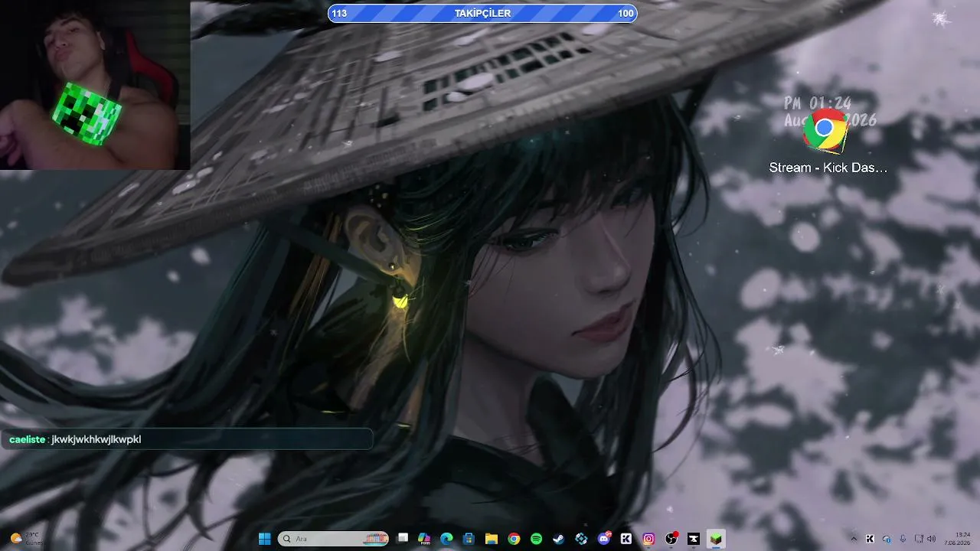Open the blue diamond-shaped app on the taskbar
Image resolution: width=980 pixels, height=551 pixels.
click(x=581, y=539)
